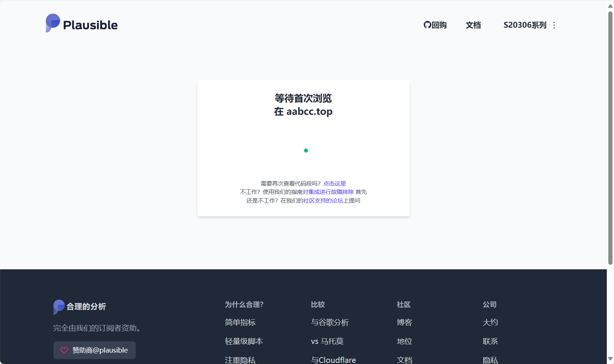Open the GitHub 回购 link
Image resolution: width=614 pixels, height=364 pixels.
435,25
